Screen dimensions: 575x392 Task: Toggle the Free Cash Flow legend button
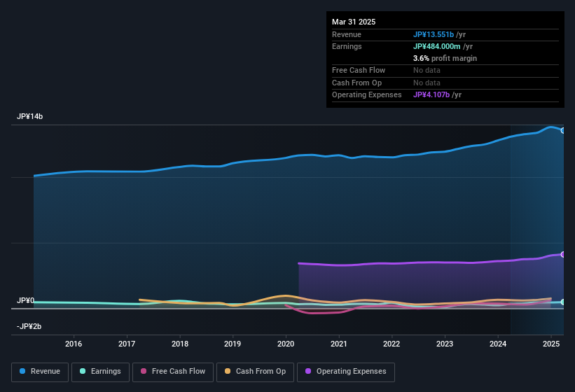pyautogui.click(x=173, y=372)
